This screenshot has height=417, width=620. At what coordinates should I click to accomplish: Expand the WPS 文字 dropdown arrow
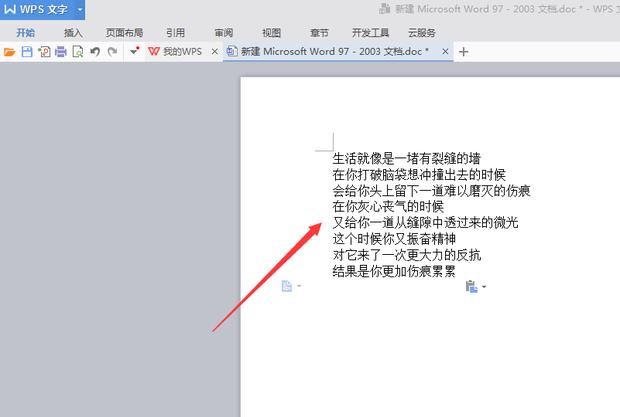pos(79,9)
